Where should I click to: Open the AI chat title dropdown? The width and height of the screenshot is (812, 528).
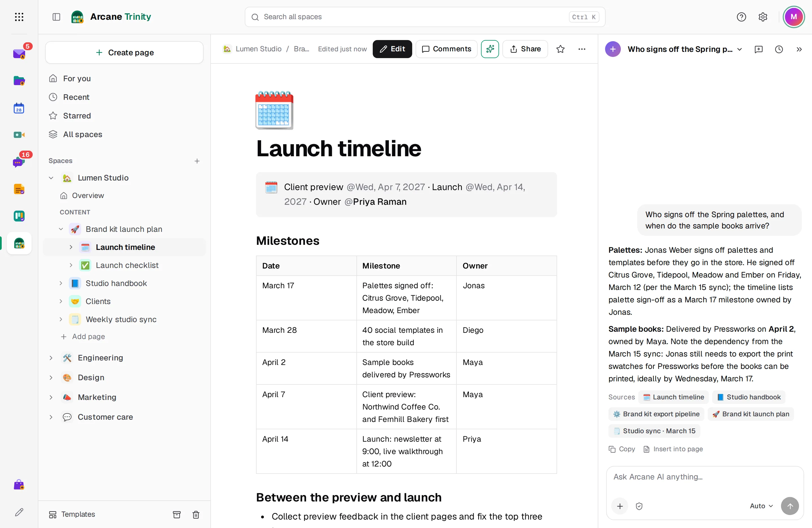(x=739, y=49)
